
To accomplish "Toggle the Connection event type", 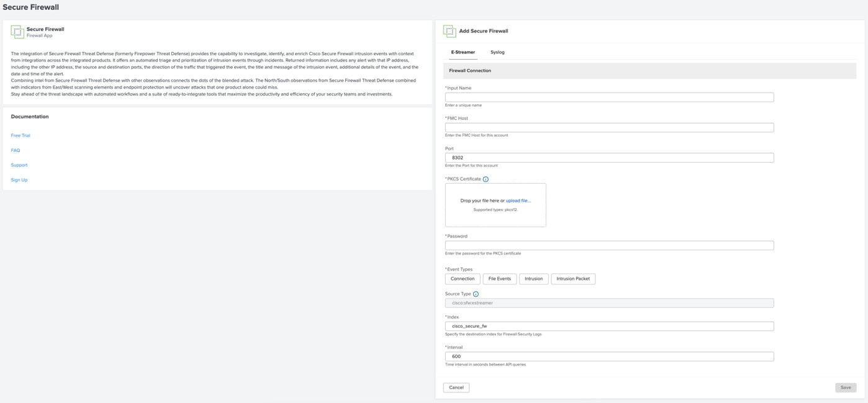I will (x=463, y=279).
